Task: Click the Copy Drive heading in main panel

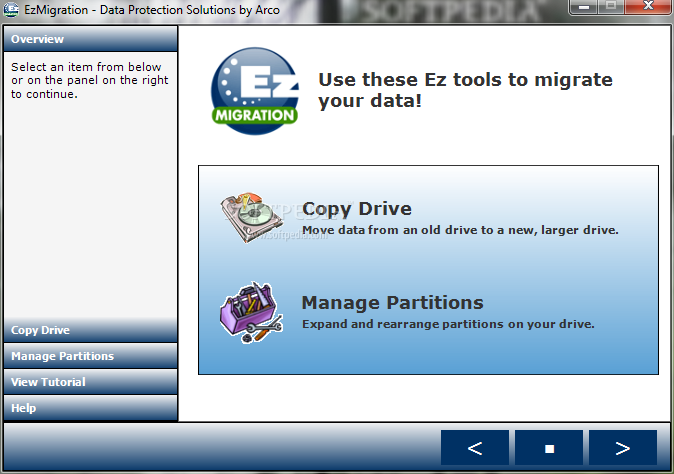Action: [357, 209]
